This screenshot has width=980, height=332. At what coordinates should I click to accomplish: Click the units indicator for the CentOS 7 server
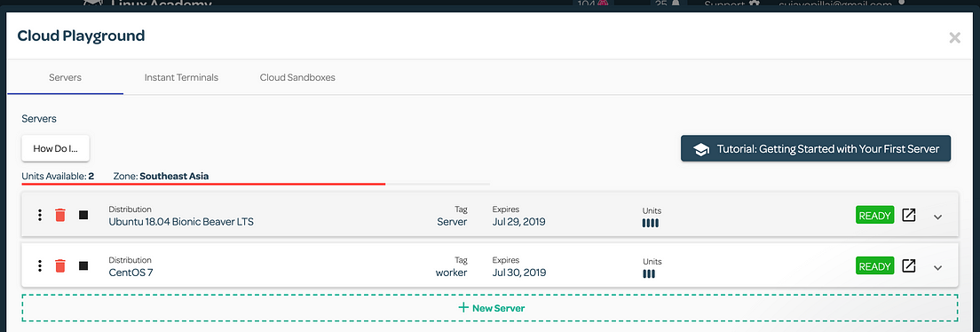(649, 273)
